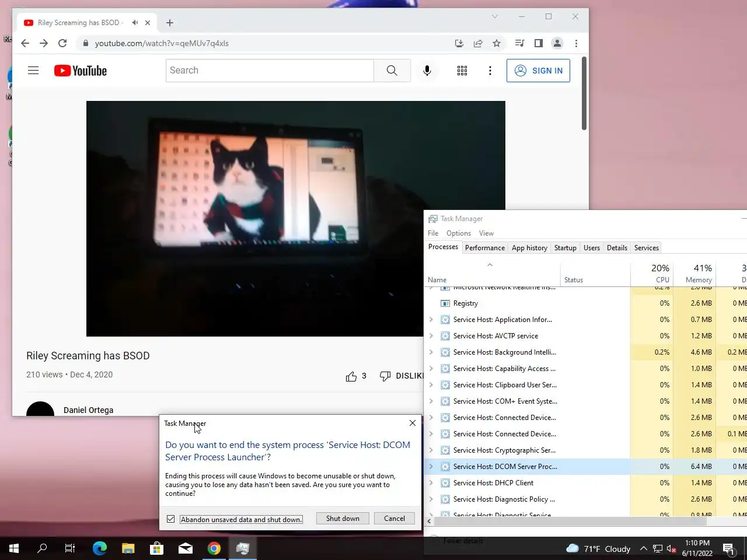Switch to the Performance tab
The image size is (747, 560).
tap(485, 248)
